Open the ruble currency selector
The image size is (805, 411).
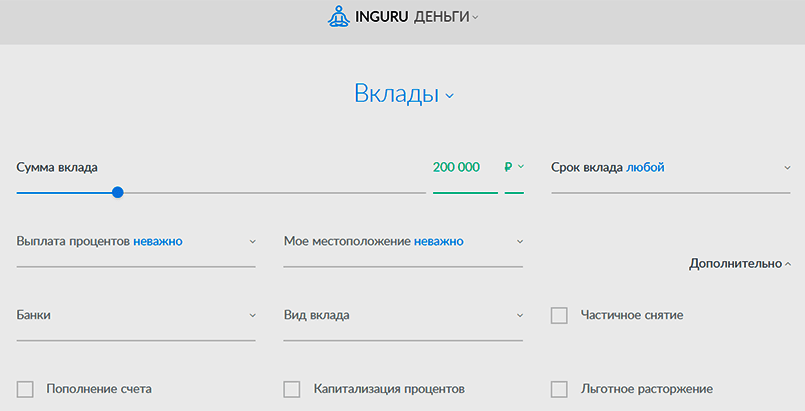tap(514, 168)
